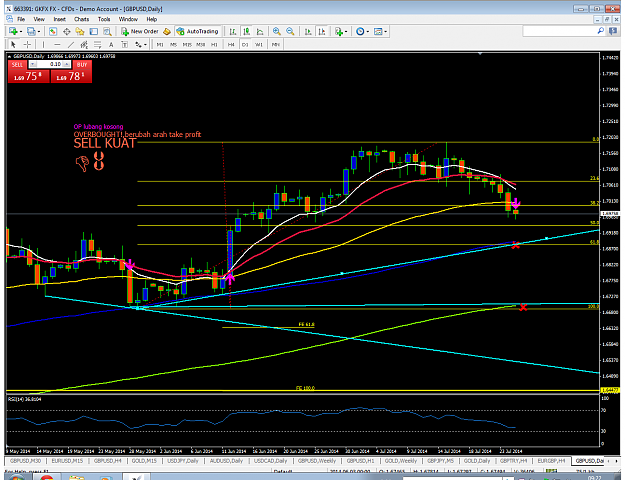Switch chart to candlesticks mode
Image resolution: width=625 pixels, height=480 pixels.
[x=246, y=31]
